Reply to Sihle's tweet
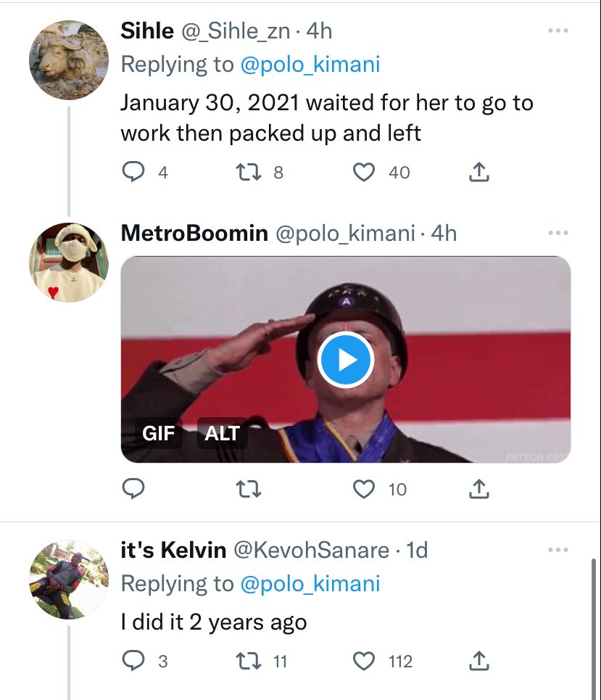This screenshot has height=700, width=601. [x=133, y=173]
